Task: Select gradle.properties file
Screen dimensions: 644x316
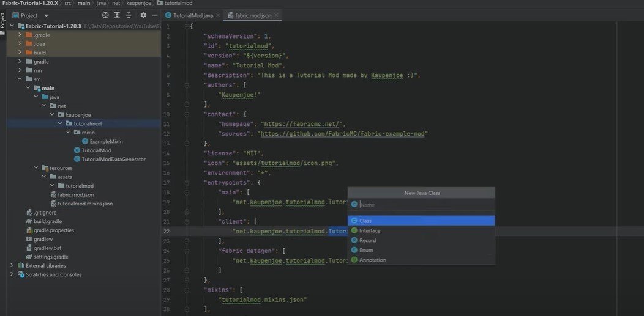Action: click(x=54, y=230)
